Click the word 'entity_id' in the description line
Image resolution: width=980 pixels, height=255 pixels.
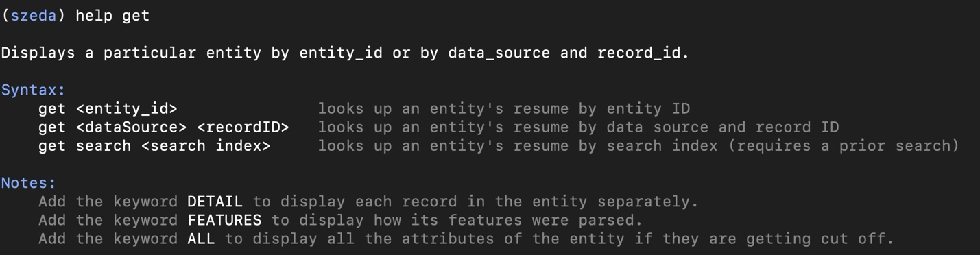(x=341, y=53)
